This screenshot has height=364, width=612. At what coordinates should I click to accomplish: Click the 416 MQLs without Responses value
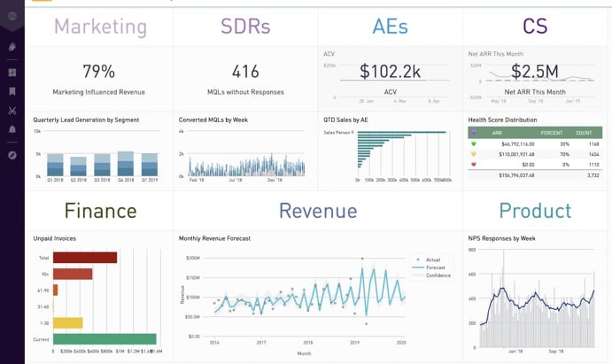pyautogui.click(x=245, y=72)
